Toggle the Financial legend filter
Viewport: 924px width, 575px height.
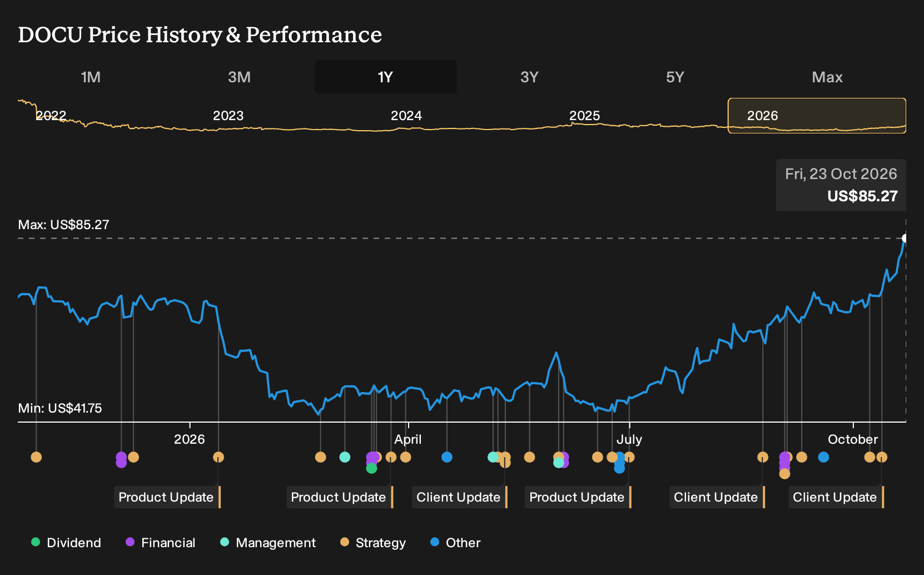(161, 542)
